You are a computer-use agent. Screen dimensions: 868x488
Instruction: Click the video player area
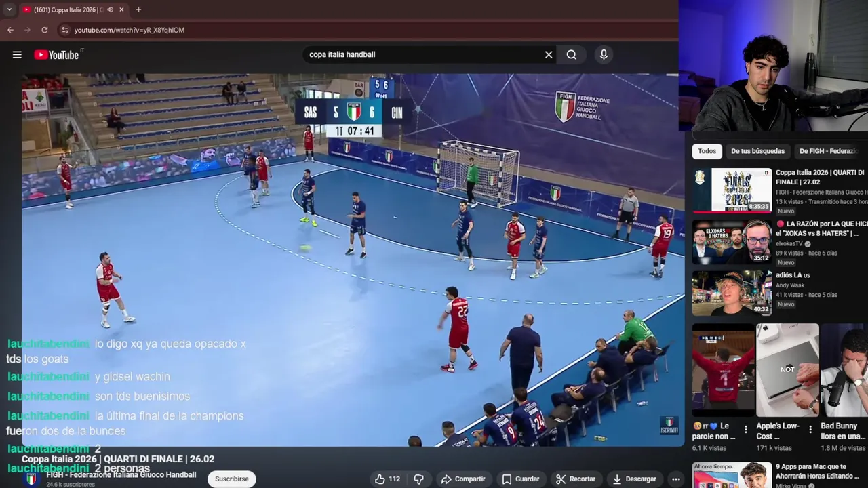[x=353, y=260]
